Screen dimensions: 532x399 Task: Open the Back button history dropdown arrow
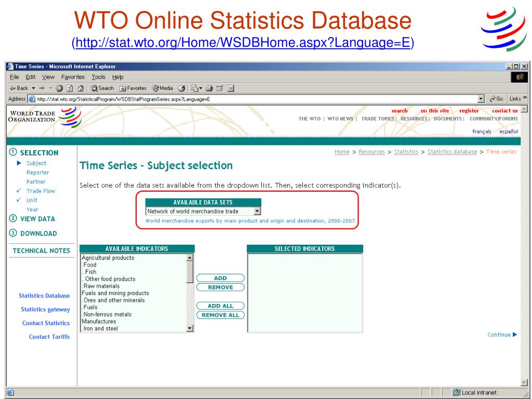pyautogui.click(x=34, y=88)
